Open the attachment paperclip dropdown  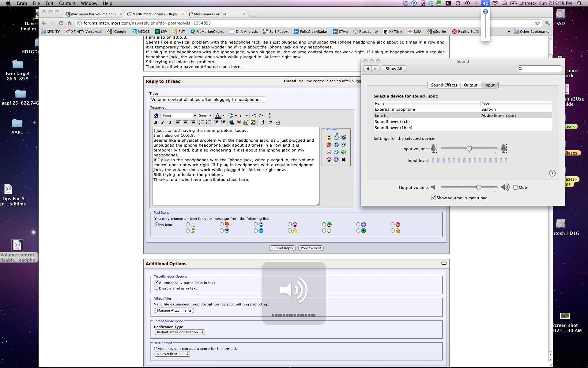point(247,116)
